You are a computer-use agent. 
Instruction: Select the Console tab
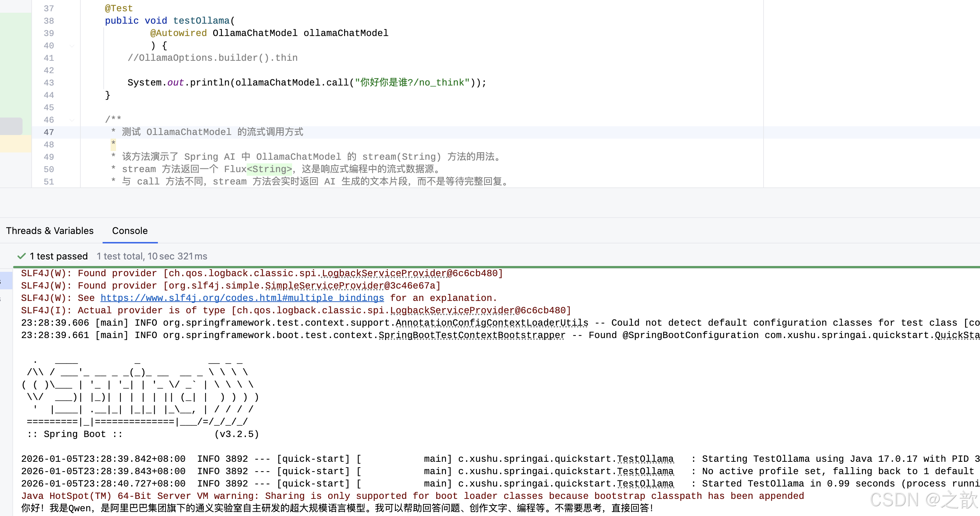[130, 231]
